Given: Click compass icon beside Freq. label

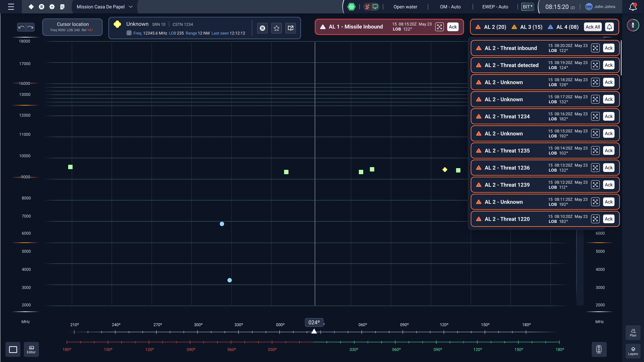Looking at the screenshot, I should point(129,33).
